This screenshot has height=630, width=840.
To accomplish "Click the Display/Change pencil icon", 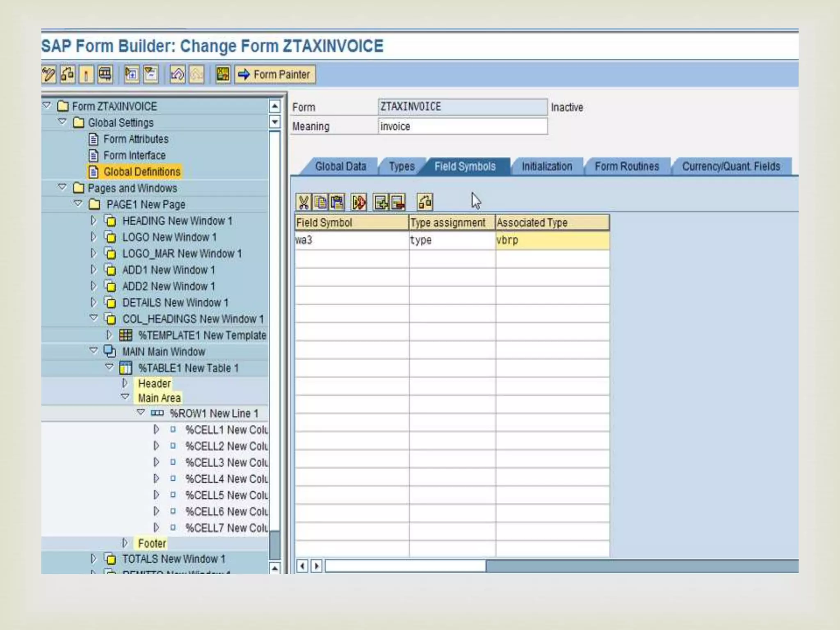I will (x=49, y=75).
